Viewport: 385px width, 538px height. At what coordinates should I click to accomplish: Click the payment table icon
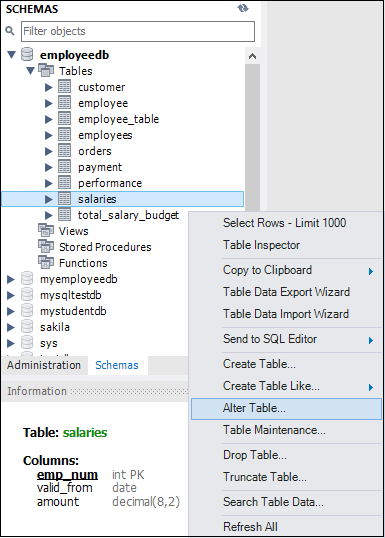(65, 167)
